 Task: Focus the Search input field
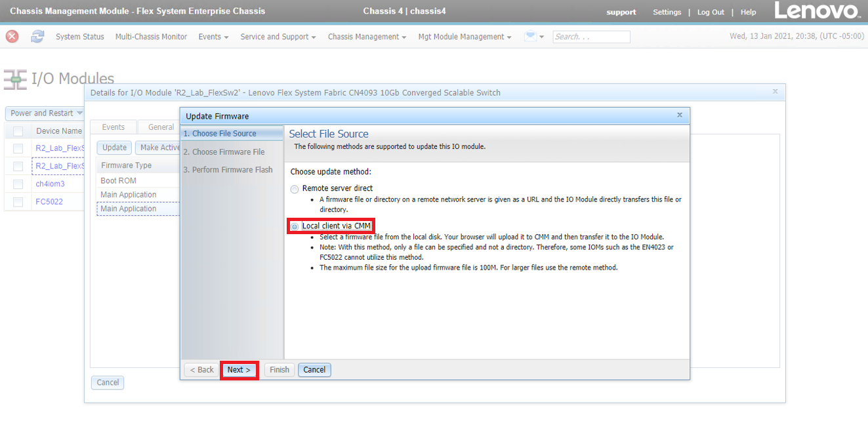coord(591,37)
